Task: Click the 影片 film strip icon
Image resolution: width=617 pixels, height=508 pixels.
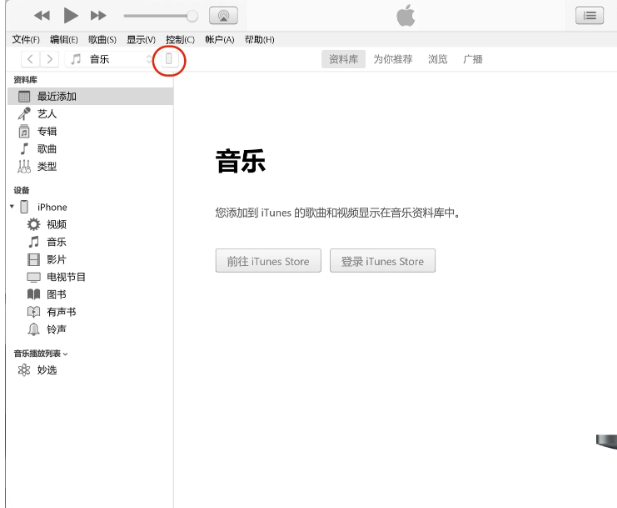Action: click(33, 259)
